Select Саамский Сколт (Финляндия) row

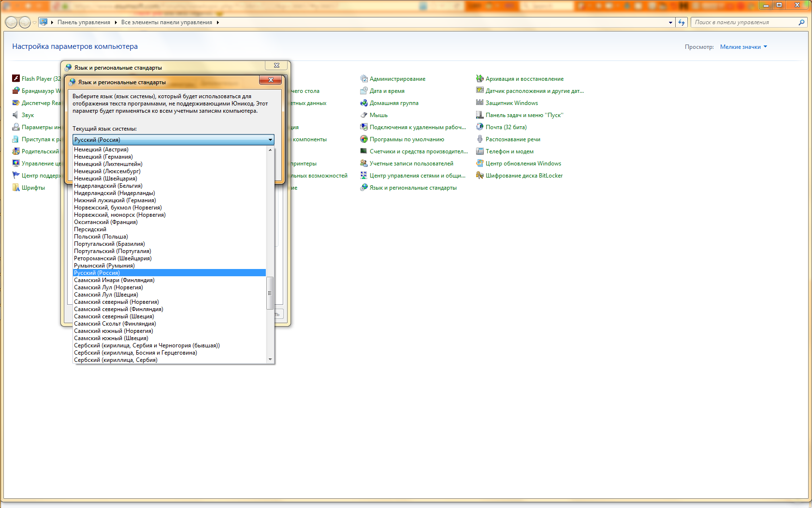[x=169, y=324]
